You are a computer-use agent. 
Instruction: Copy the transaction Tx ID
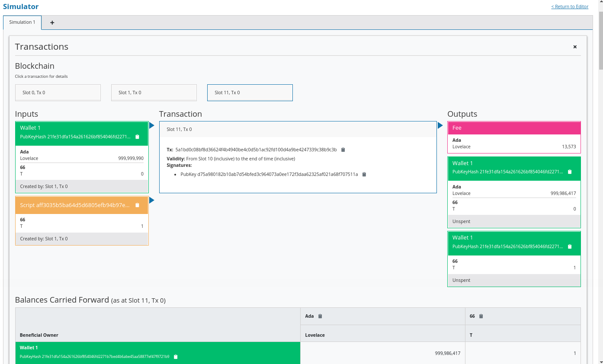(x=343, y=150)
